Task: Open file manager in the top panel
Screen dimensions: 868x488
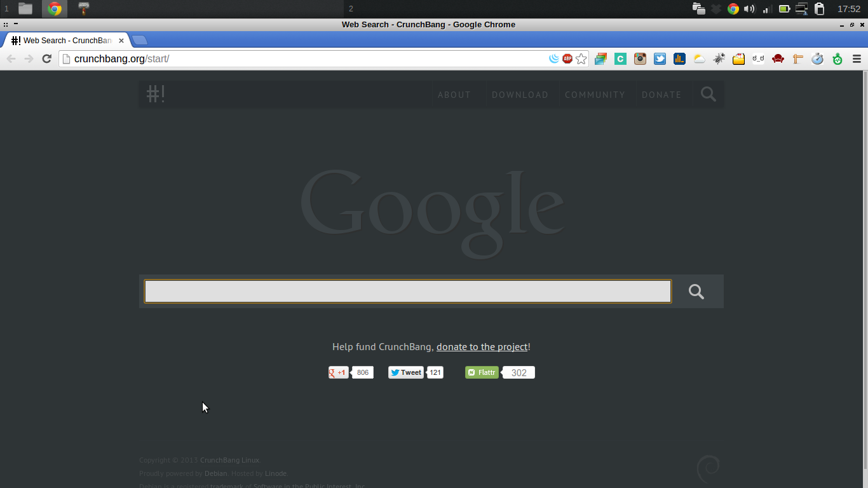Action: click(x=25, y=8)
